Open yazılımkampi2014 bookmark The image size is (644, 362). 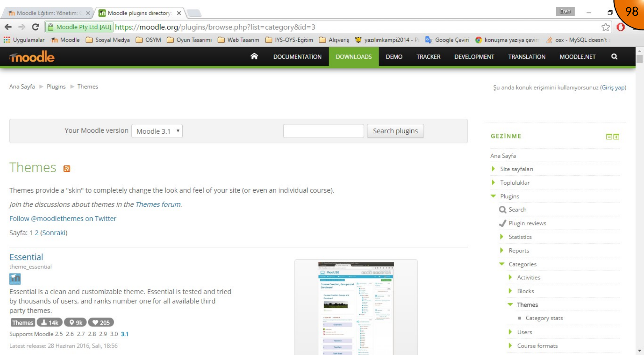(x=387, y=40)
